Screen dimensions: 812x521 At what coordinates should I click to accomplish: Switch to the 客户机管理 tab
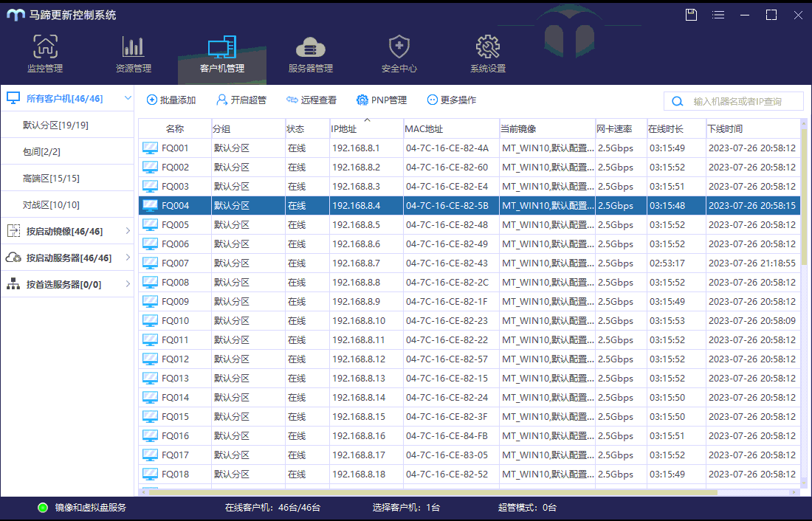[x=222, y=55]
